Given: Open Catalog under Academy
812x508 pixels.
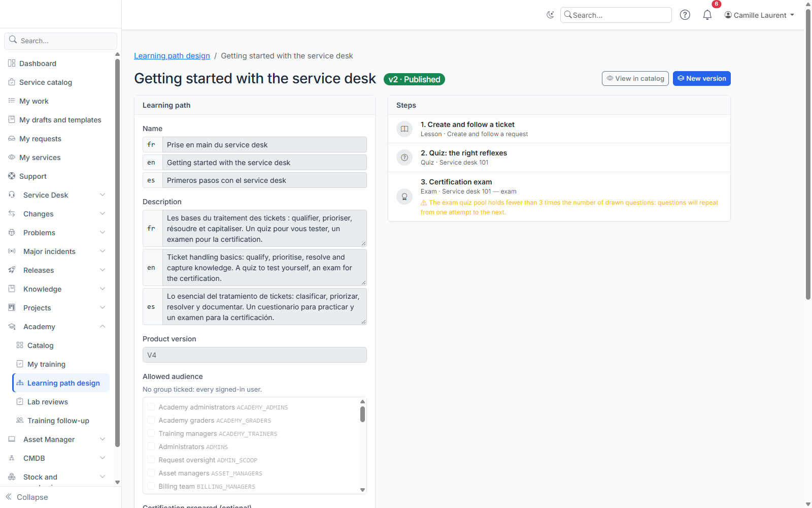Looking at the screenshot, I should (x=61, y=345).
